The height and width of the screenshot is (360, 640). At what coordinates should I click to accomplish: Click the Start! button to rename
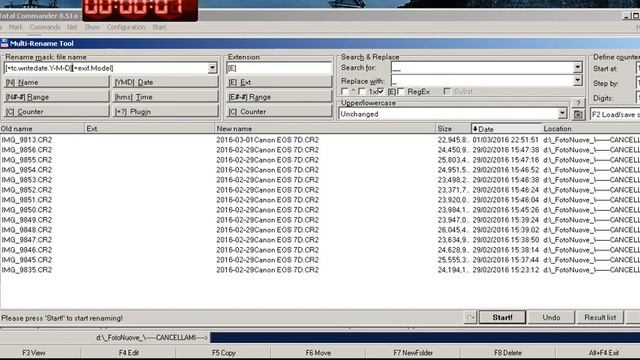[x=502, y=317]
